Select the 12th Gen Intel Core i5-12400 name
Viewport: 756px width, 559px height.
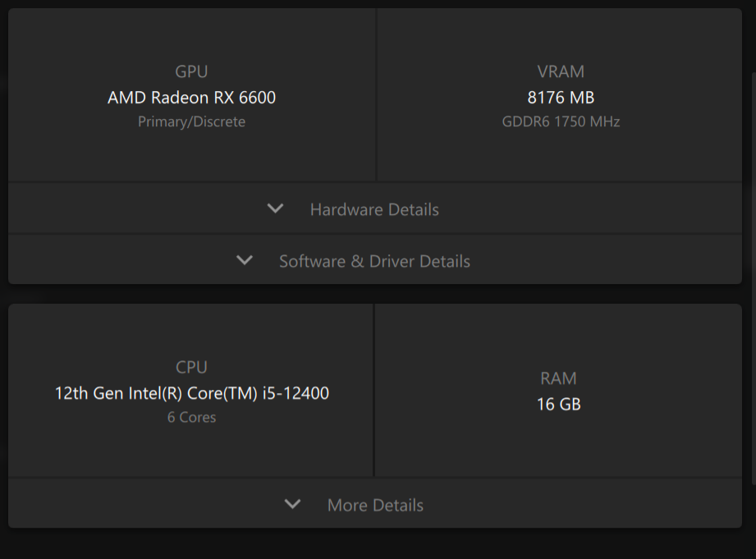click(x=191, y=393)
